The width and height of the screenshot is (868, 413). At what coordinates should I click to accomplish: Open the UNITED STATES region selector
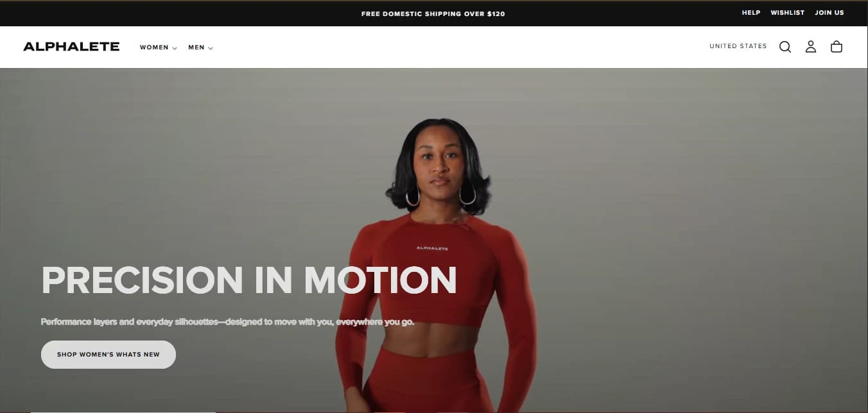coord(738,46)
